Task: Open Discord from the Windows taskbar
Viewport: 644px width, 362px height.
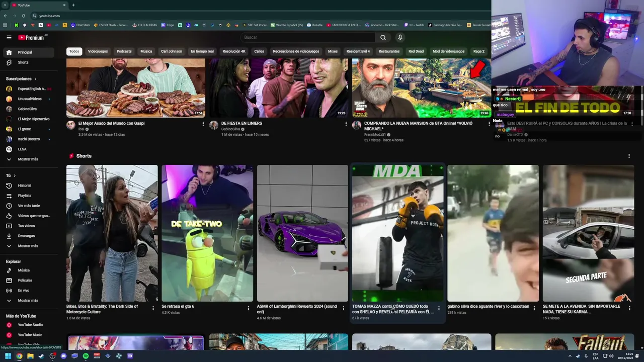Action: click(63, 356)
